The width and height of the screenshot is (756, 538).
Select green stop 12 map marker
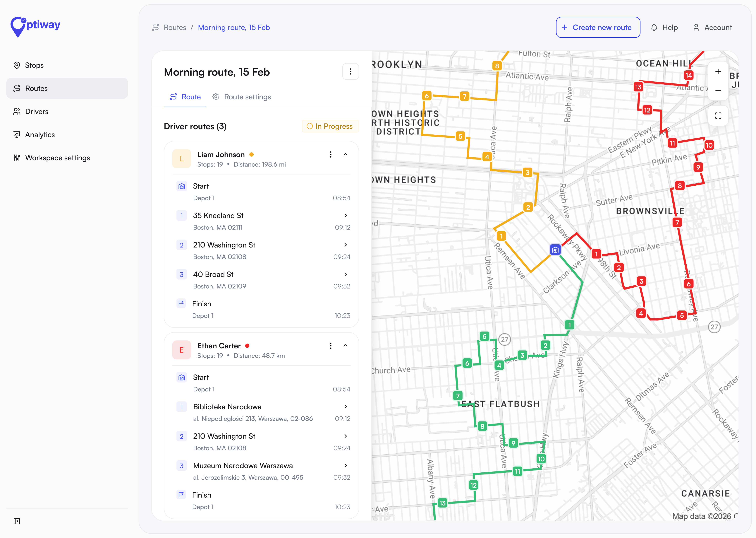tap(473, 485)
